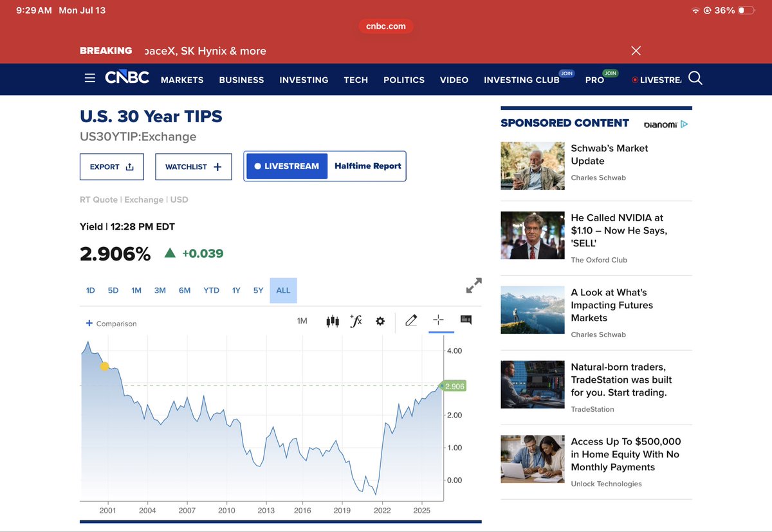
Task: Open A Look at What's Impacting Futures
Action: [x=612, y=305]
